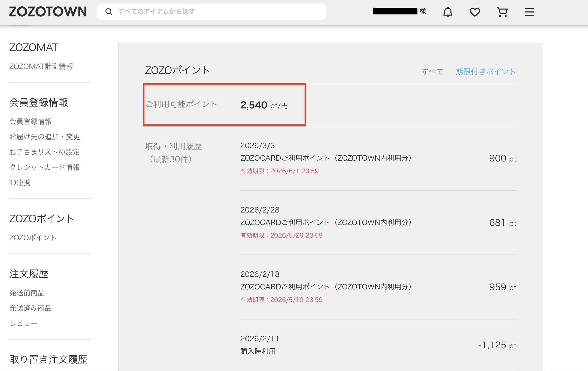588x371 pixels.
Task: Open the hamburger menu
Action: (x=529, y=12)
